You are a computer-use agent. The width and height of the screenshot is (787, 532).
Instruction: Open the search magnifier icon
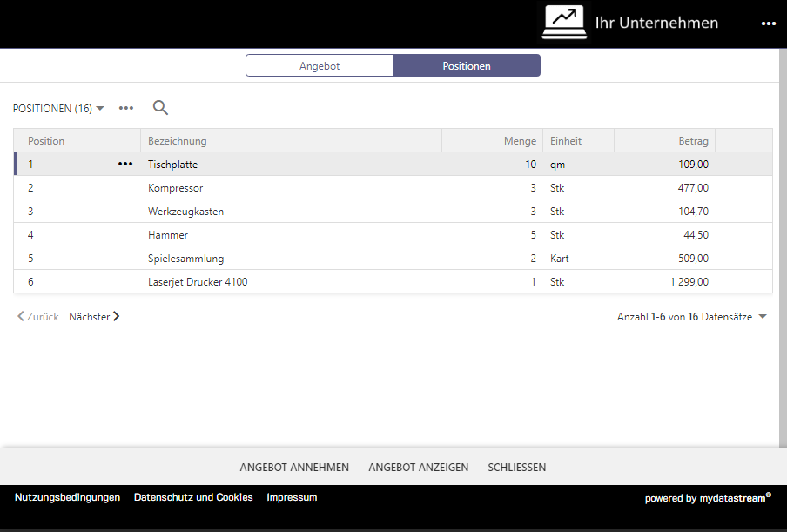coord(160,107)
